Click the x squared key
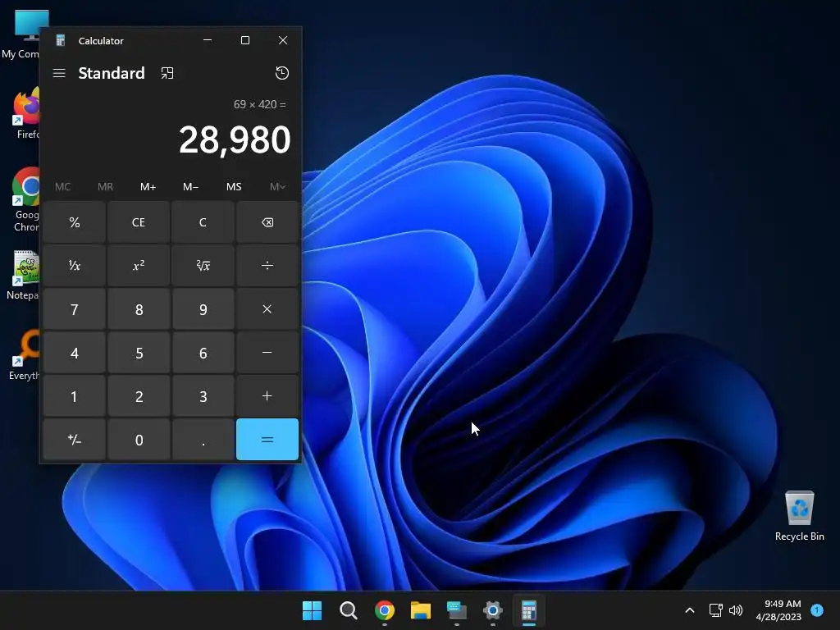Image resolution: width=840 pixels, height=630 pixels. (x=138, y=266)
